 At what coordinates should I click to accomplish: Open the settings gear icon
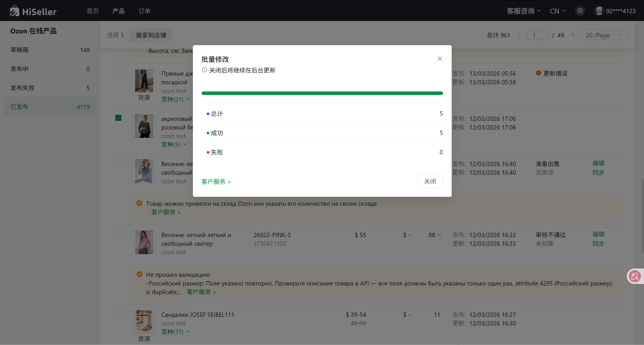(x=580, y=11)
